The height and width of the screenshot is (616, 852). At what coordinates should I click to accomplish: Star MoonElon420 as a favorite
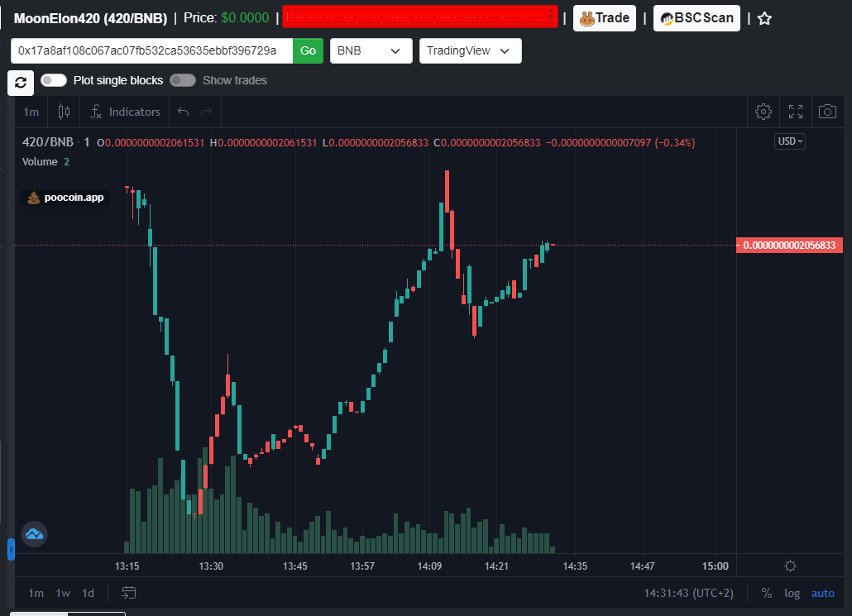tap(764, 18)
